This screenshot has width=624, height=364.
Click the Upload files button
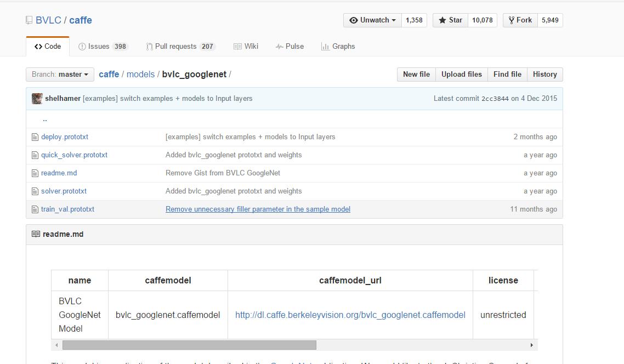tap(461, 75)
